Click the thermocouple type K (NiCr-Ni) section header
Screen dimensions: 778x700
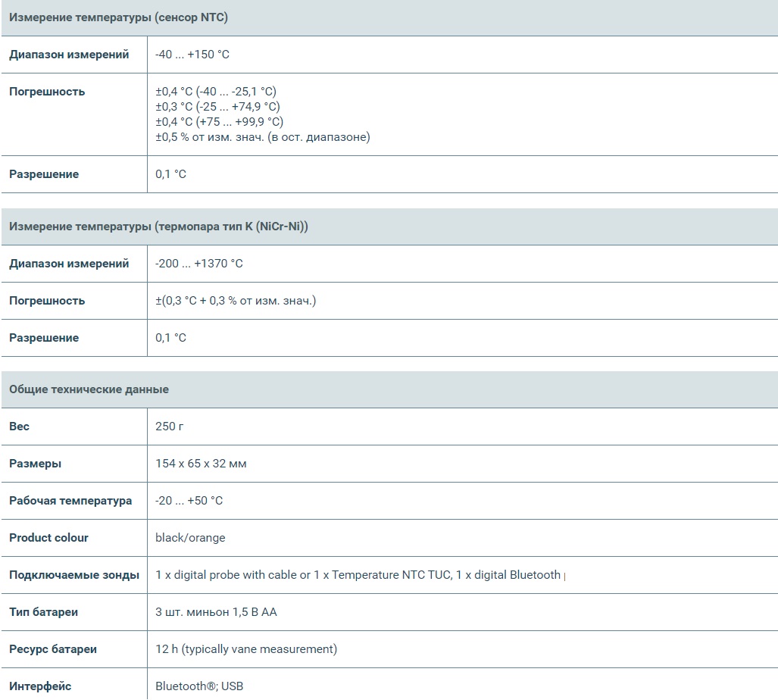coord(158,227)
